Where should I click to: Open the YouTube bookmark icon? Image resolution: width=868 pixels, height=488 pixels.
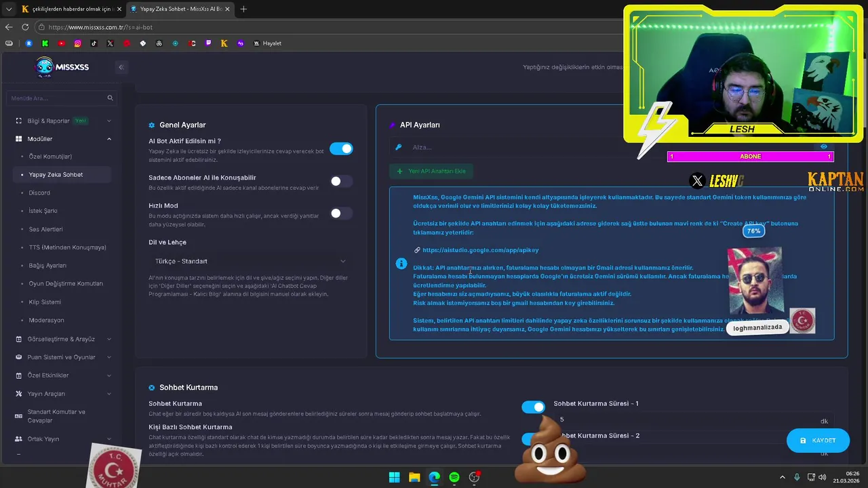click(x=62, y=43)
